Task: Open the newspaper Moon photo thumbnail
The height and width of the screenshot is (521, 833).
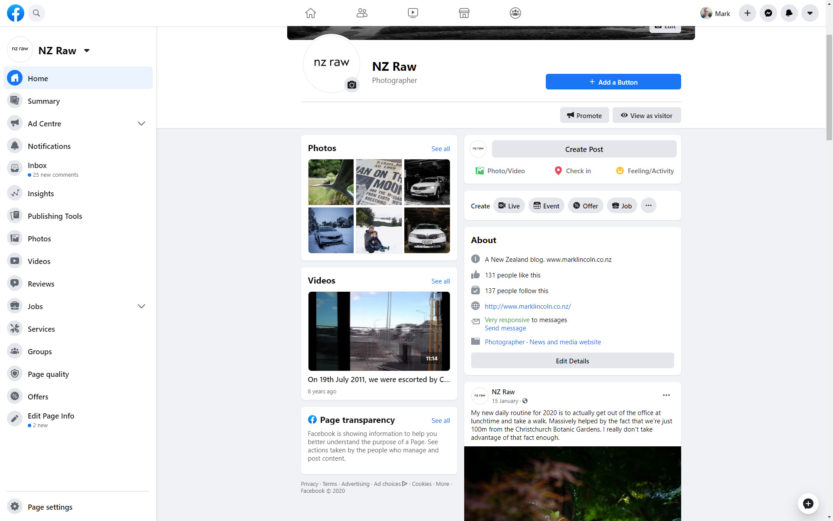Action: coord(379,182)
